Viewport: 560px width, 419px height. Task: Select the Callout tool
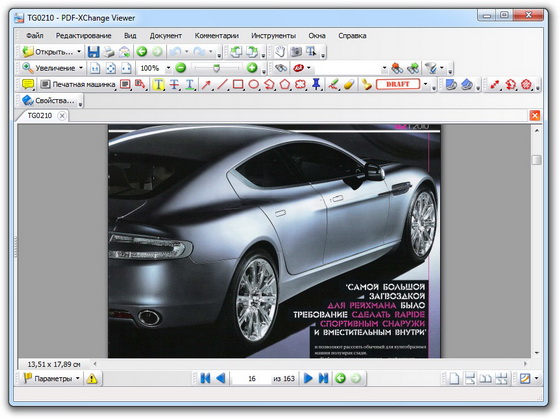(140, 84)
